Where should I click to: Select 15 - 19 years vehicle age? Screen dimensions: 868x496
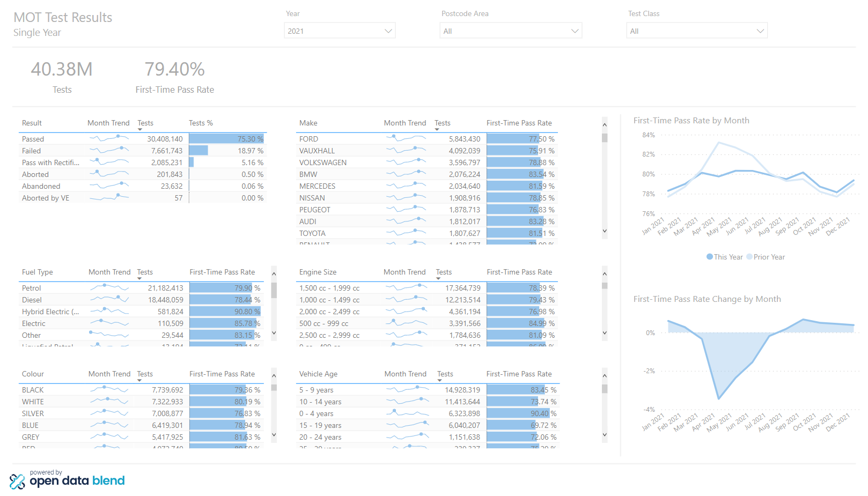point(428,425)
